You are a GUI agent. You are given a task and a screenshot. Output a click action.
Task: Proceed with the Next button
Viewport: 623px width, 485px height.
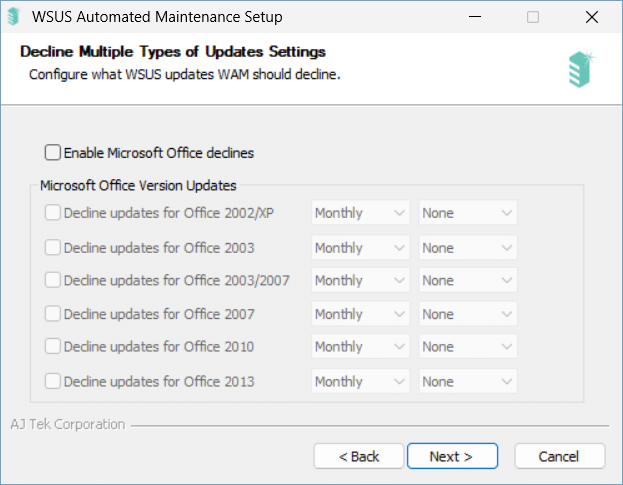coord(452,456)
